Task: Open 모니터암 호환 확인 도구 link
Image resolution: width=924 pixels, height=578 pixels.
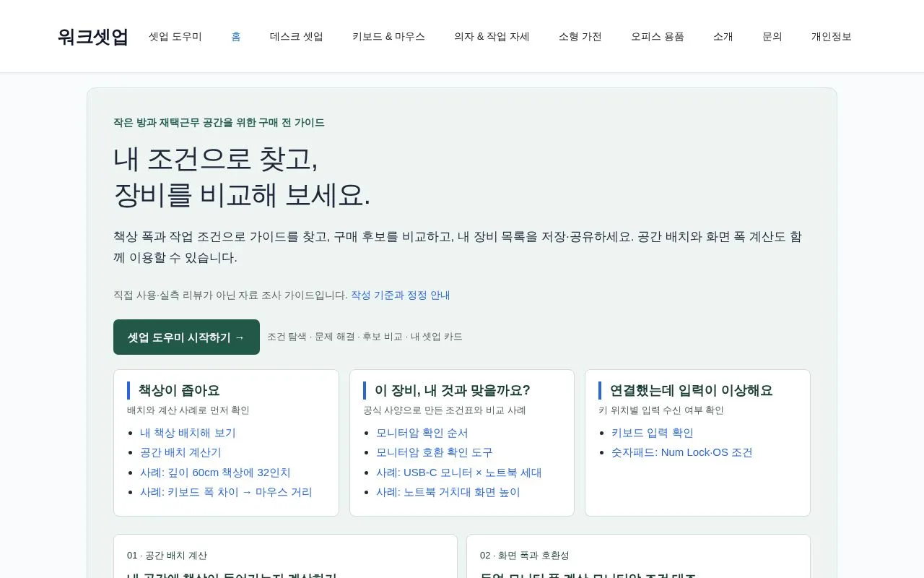Action: (x=435, y=452)
